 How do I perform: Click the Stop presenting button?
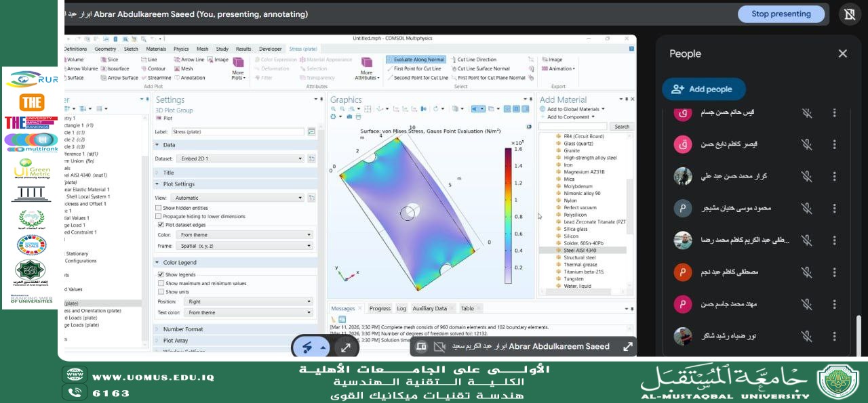pyautogui.click(x=781, y=14)
